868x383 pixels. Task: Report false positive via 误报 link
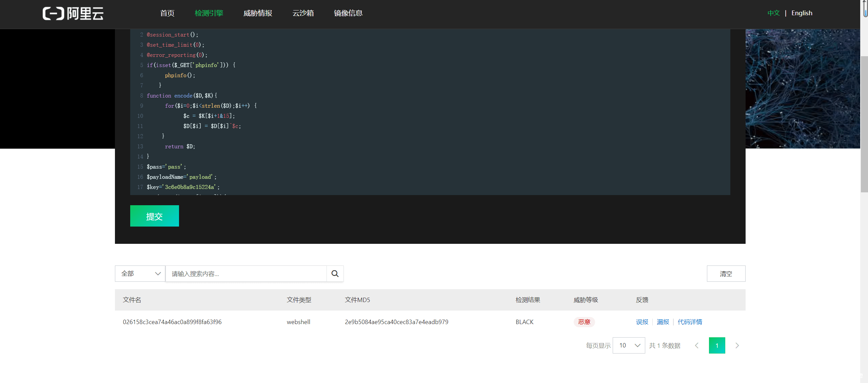pyautogui.click(x=642, y=322)
